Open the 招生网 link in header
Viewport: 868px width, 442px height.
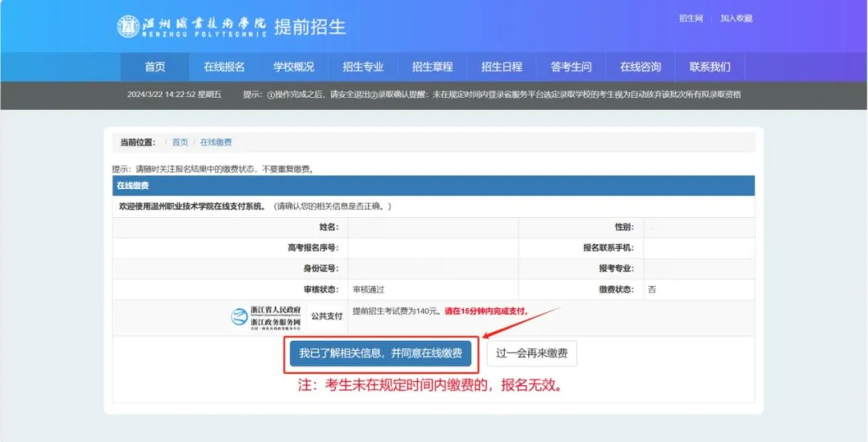pos(690,18)
